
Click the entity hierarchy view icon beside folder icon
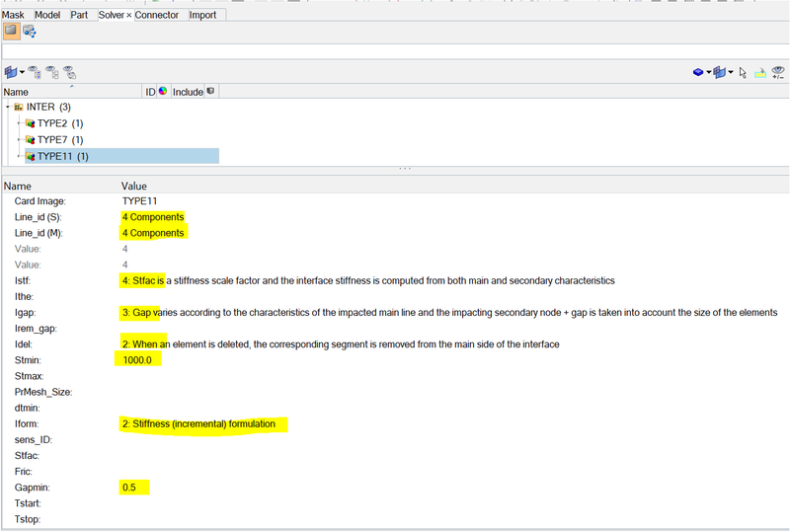coord(30,32)
